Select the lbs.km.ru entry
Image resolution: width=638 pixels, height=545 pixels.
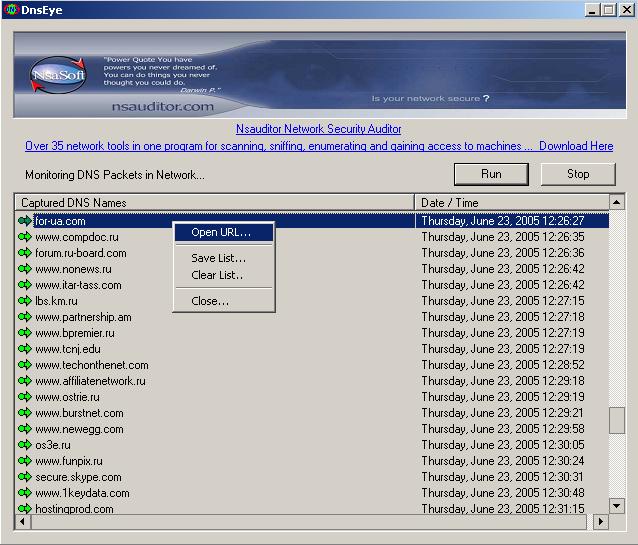click(56, 301)
